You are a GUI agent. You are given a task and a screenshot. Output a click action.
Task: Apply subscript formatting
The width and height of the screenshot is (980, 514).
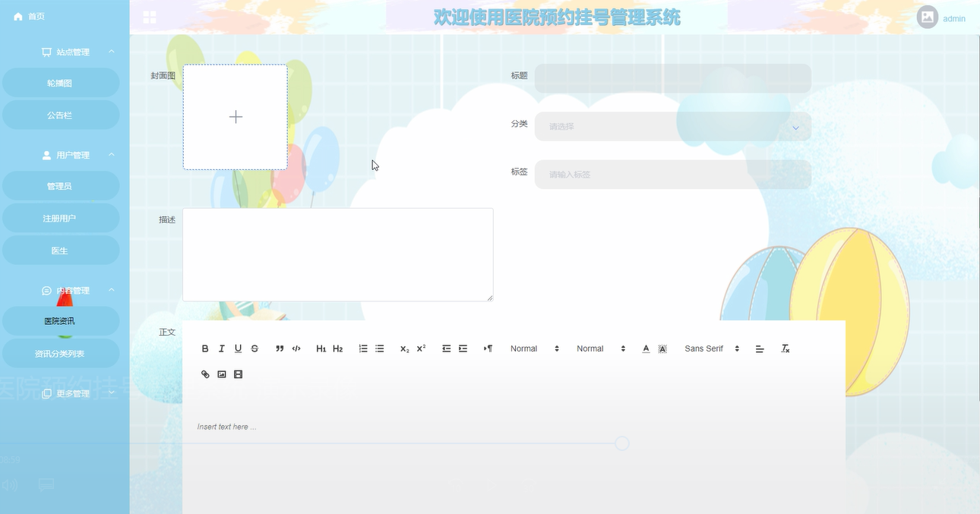[405, 348]
